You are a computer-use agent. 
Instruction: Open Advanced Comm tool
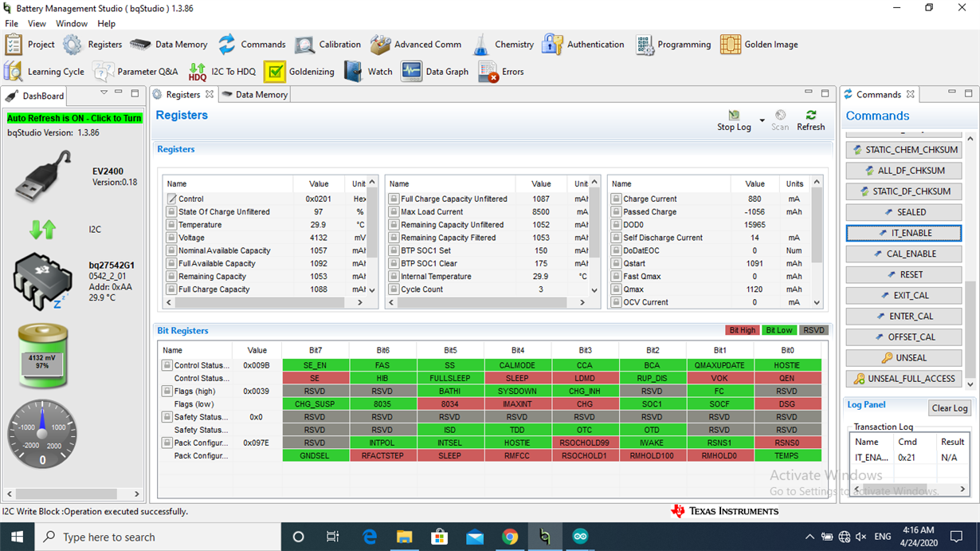point(415,45)
